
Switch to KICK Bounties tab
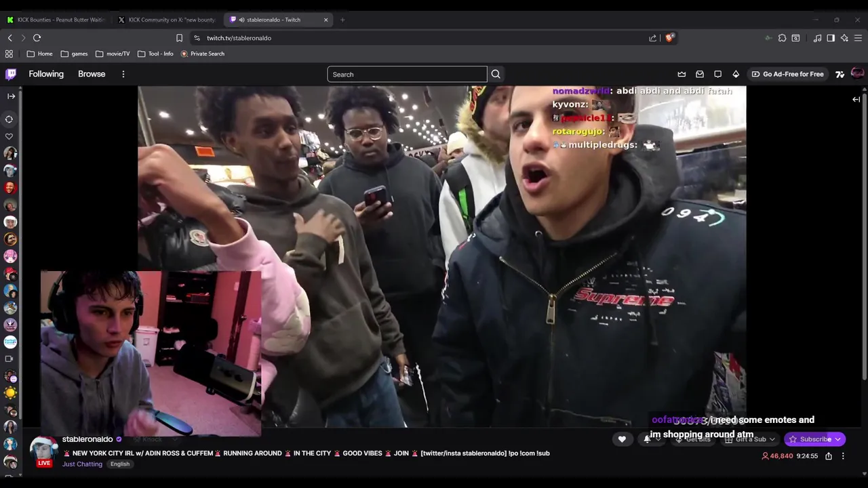(x=56, y=20)
